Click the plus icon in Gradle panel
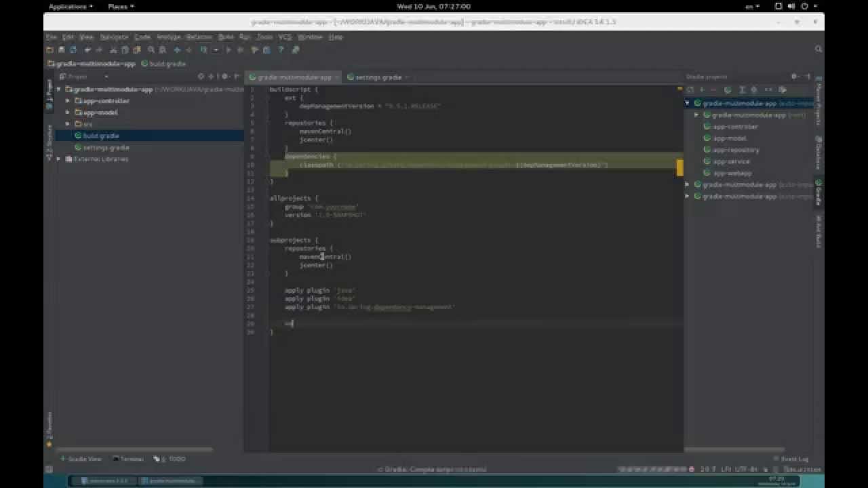Viewport: 868px width, 488px height. click(703, 89)
